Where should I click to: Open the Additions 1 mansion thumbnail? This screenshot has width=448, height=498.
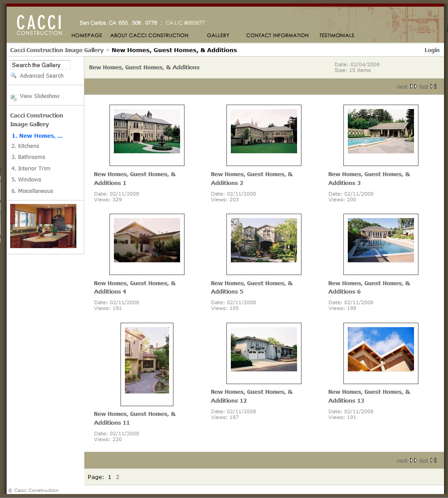tap(147, 131)
